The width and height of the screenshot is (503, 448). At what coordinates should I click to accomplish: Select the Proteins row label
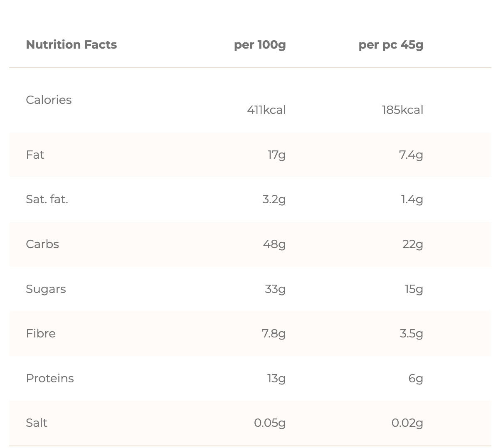point(50,378)
